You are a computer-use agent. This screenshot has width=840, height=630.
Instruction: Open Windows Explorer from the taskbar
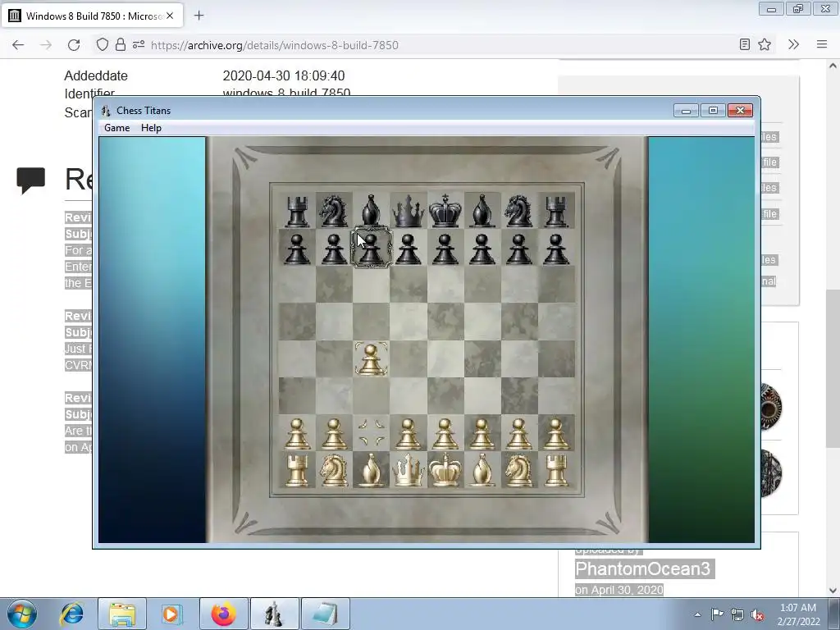tap(122, 614)
